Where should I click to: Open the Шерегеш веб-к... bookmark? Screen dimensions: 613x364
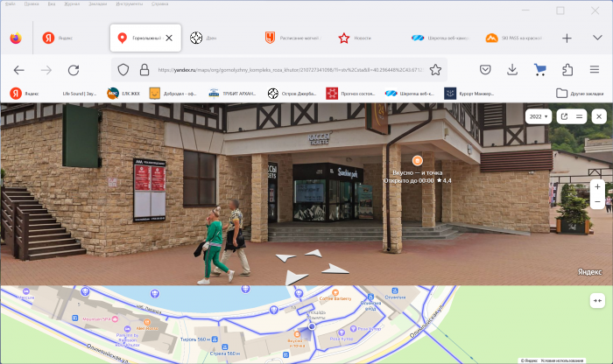pos(410,94)
